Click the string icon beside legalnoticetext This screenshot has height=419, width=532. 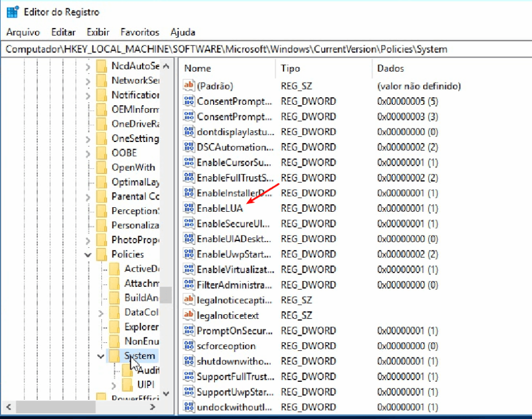[189, 315]
